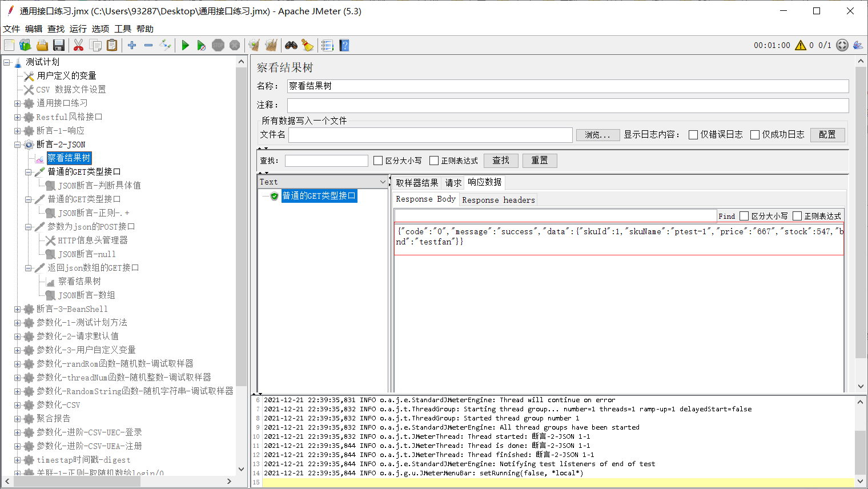Click the warning triangle log toggle
Image resolution: width=868 pixels, height=489 pixels.
pyautogui.click(x=801, y=45)
